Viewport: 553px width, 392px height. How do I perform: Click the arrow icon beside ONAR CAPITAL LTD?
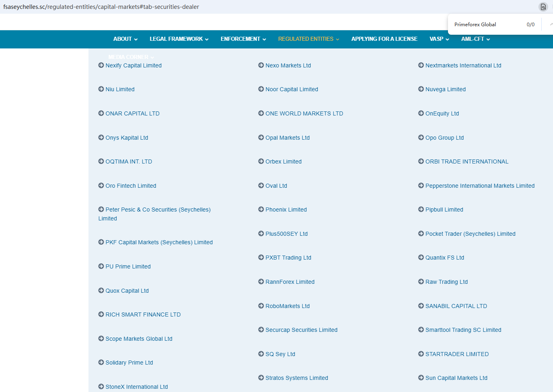click(101, 113)
